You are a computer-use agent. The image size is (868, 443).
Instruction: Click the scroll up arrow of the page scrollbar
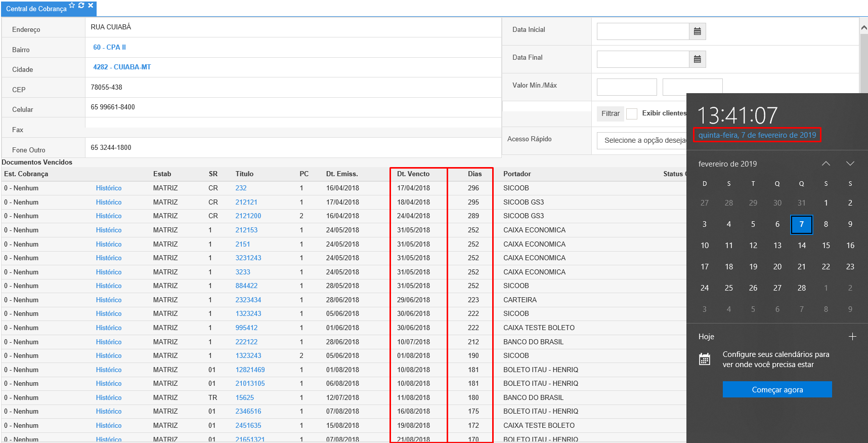click(x=864, y=28)
